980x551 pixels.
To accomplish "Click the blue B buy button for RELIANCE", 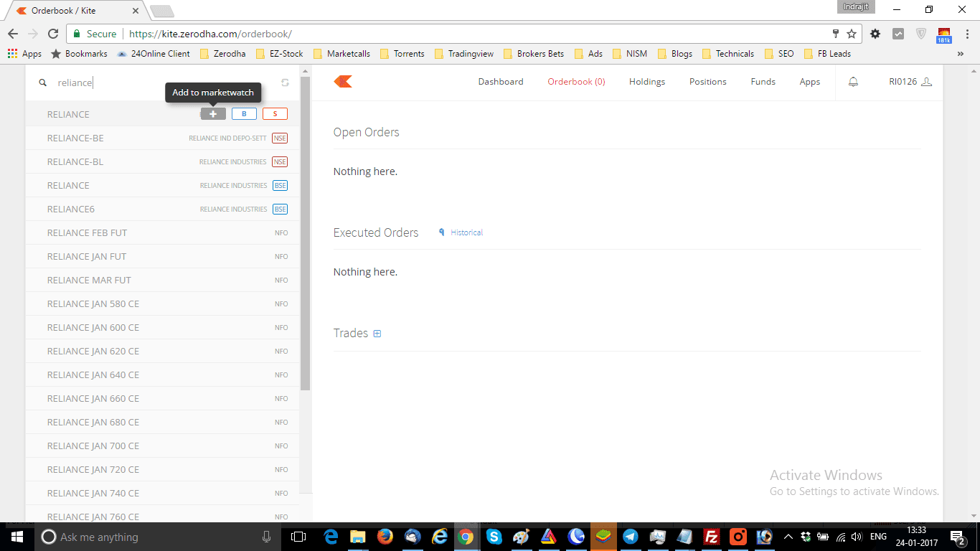I will (x=244, y=114).
